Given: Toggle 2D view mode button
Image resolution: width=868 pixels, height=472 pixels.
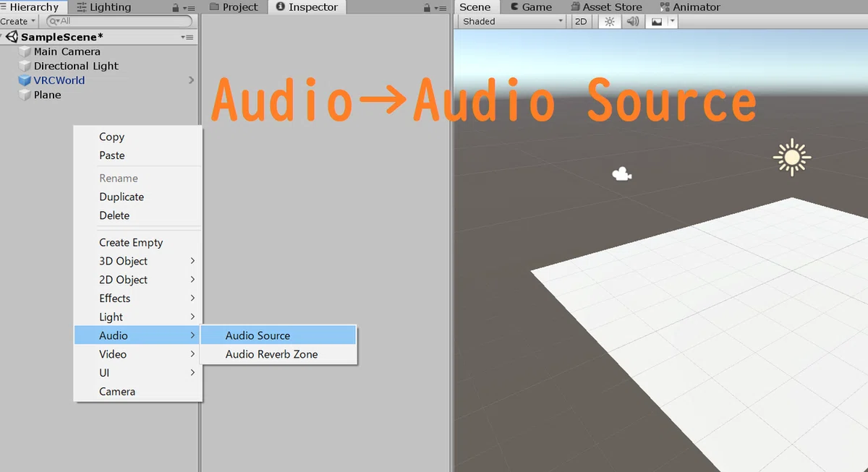Looking at the screenshot, I should (x=581, y=21).
